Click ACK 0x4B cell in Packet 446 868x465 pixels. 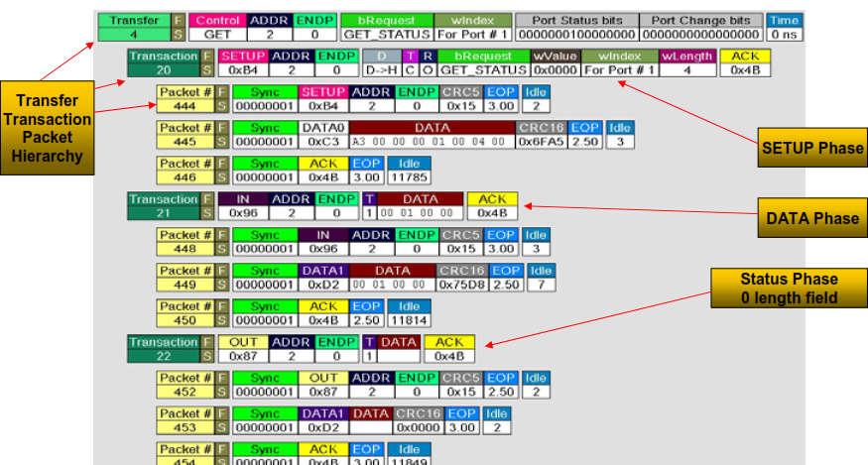(323, 171)
